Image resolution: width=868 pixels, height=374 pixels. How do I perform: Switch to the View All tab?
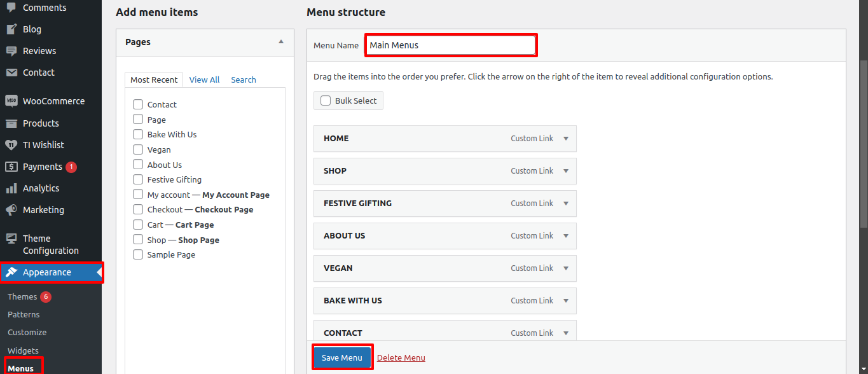tap(204, 80)
